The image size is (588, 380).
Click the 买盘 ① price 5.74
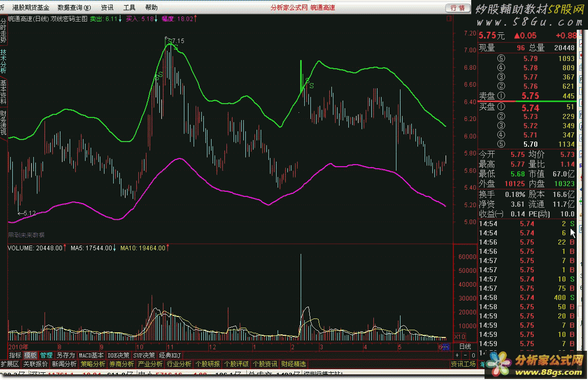pos(530,108)
